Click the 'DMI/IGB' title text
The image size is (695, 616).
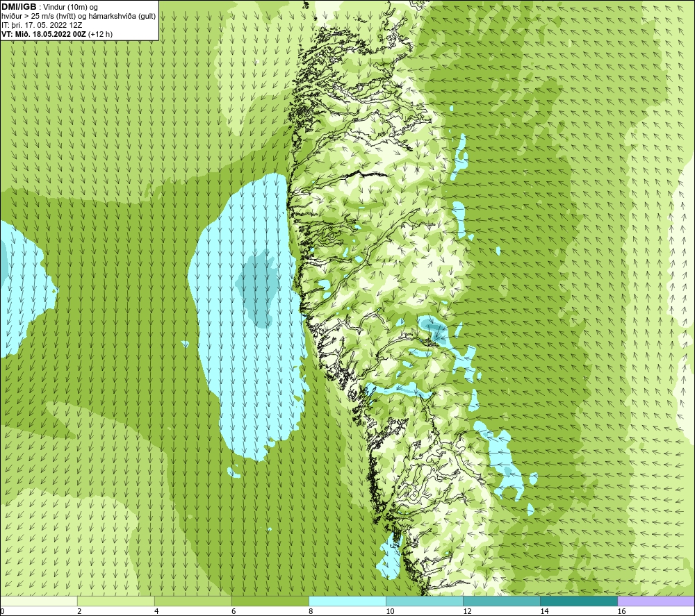[x=19, y=7]
